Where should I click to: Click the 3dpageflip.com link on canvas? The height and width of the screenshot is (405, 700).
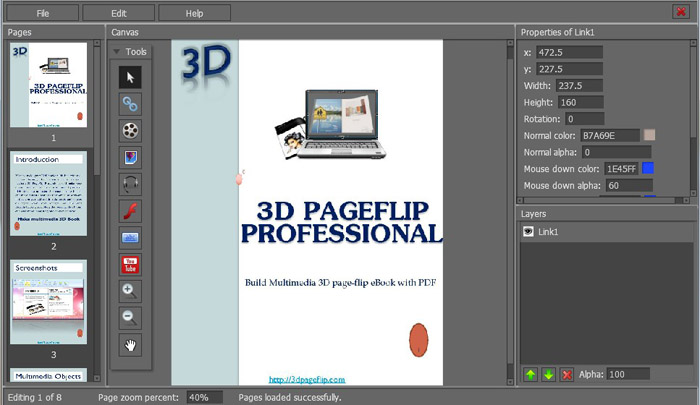coord(307,380)
